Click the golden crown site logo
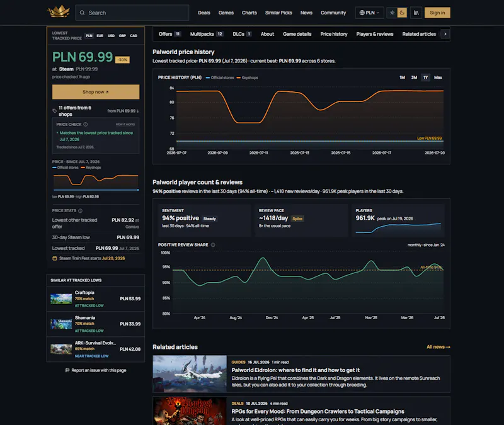The width and height of the screenshot is (504, 425). click(59, 12)
